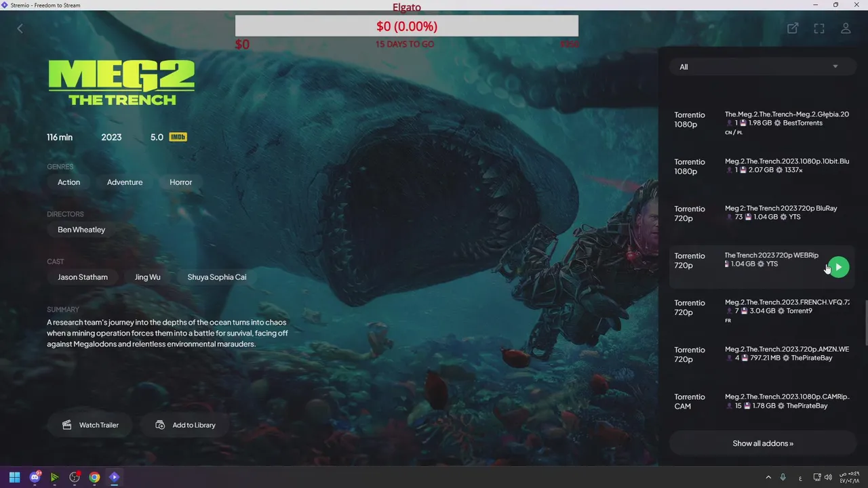Open Discord from the taskbar
Viewport: 868px width, 488px height.
[x=35, y=477]
